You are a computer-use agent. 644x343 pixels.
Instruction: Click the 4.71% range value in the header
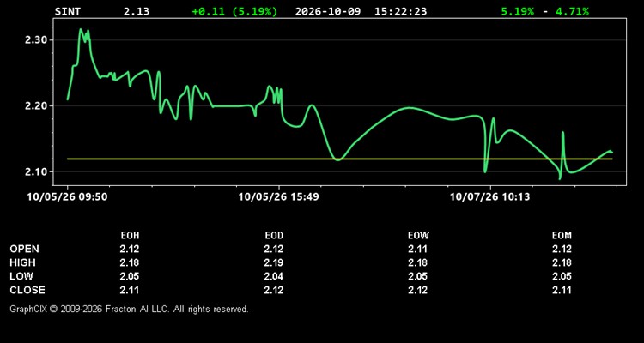[572, 12]
